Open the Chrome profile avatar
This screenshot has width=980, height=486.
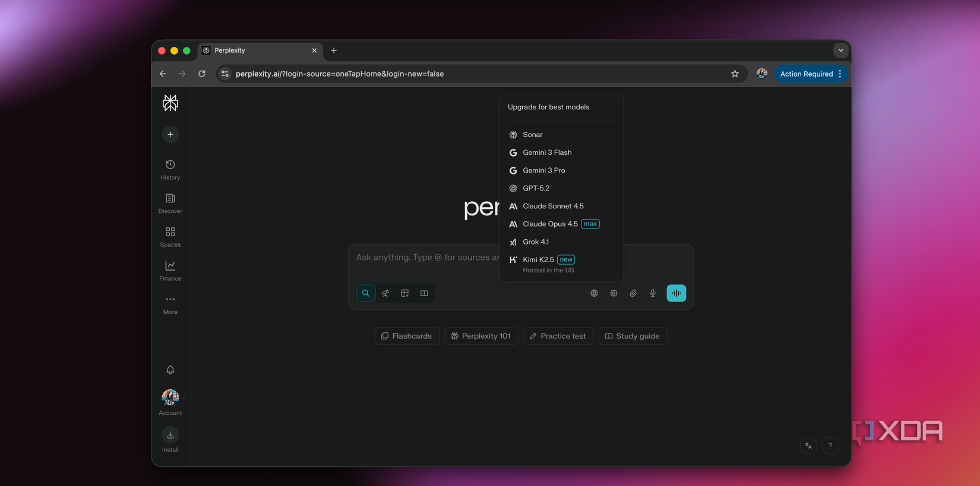762,74
